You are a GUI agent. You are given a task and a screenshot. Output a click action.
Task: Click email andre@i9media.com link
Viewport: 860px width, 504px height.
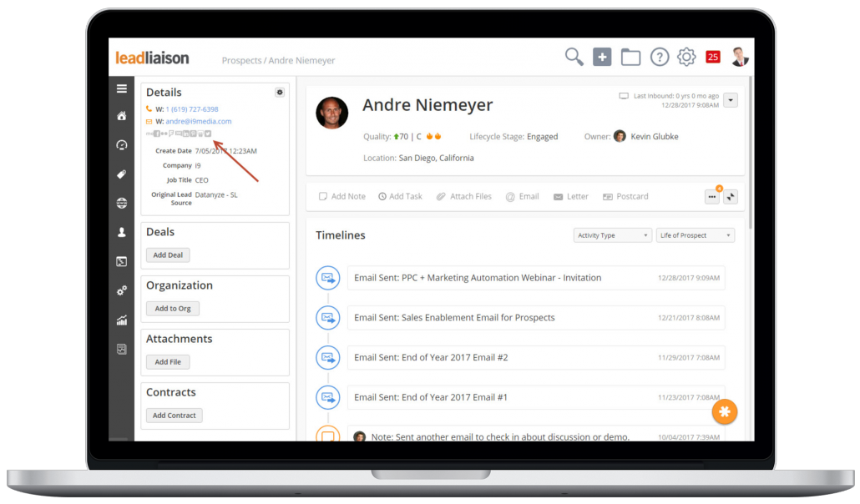199,121
